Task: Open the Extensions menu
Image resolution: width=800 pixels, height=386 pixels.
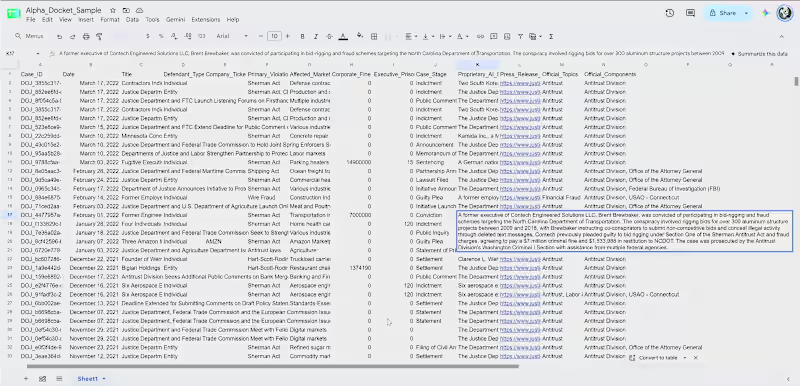Action: [x=206, y=20]
